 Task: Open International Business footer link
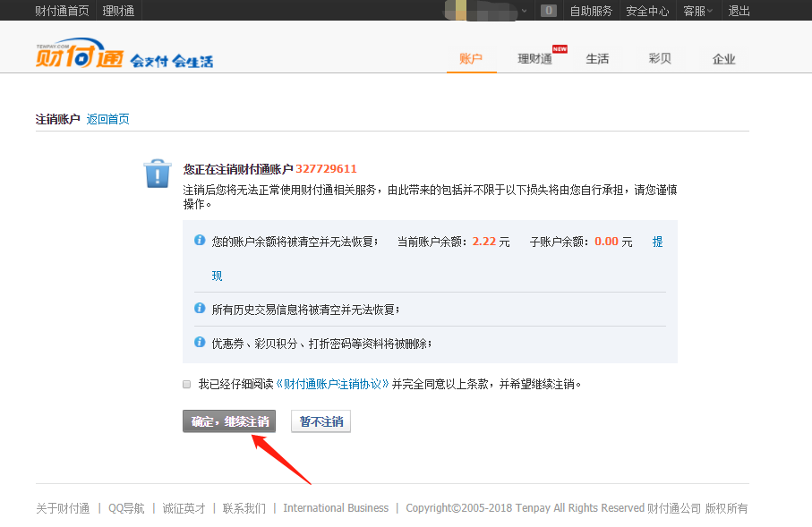[336, 508]
